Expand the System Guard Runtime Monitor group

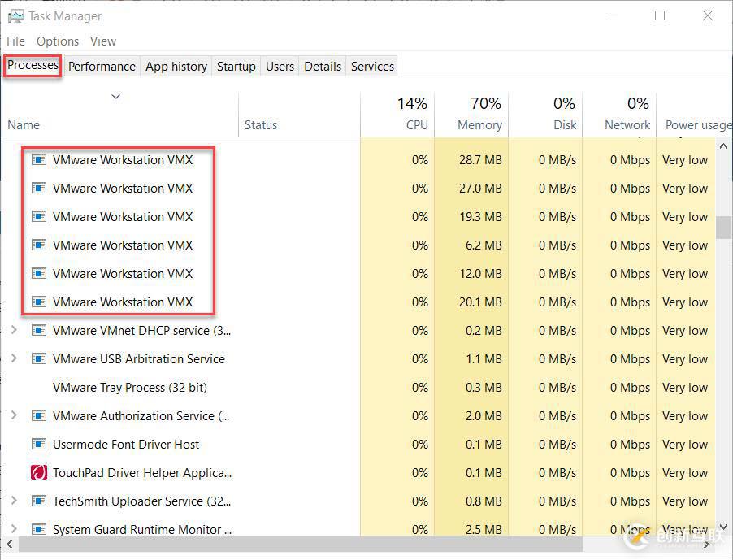coord(14,528)
